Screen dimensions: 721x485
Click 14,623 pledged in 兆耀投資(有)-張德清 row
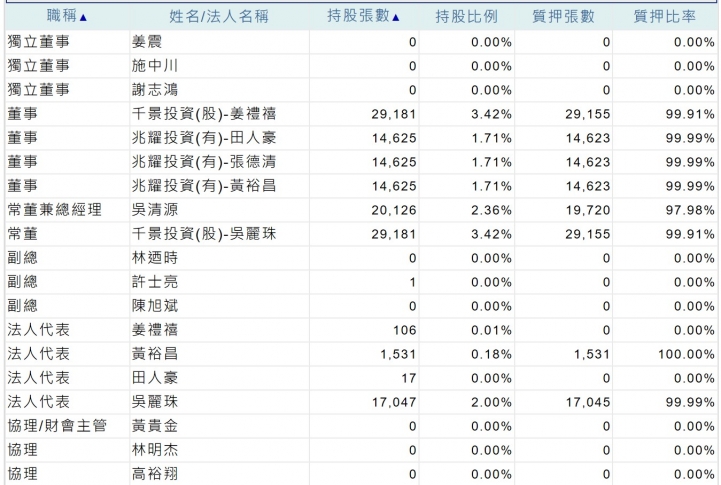[588, 162]
